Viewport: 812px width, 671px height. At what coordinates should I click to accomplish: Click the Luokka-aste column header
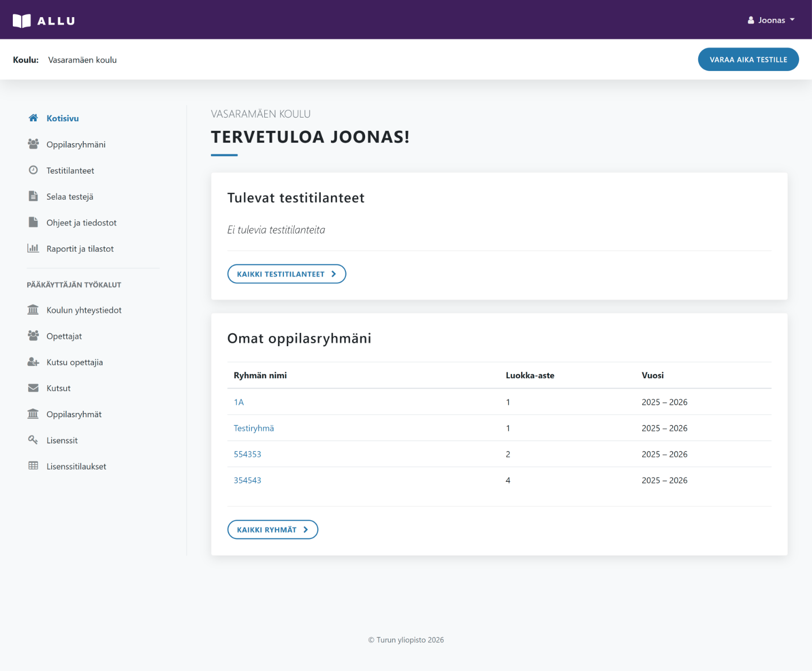pos(530,376)
